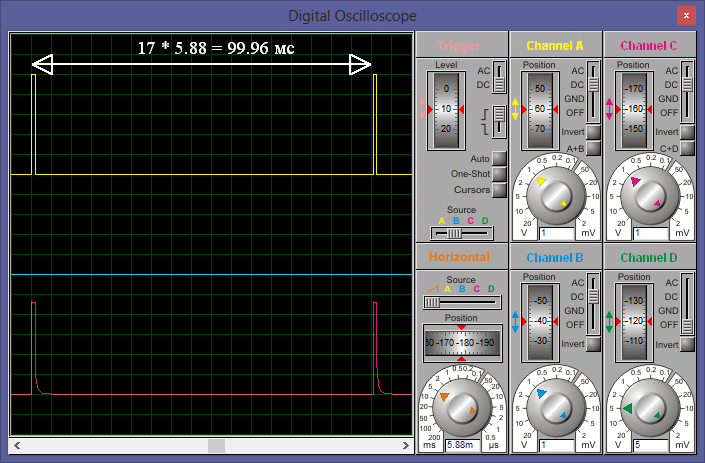Image resolution: width=705 pixels, height=463 pixels.
Task: Toggle Invert on Channel A
Action: pos(593,132)
